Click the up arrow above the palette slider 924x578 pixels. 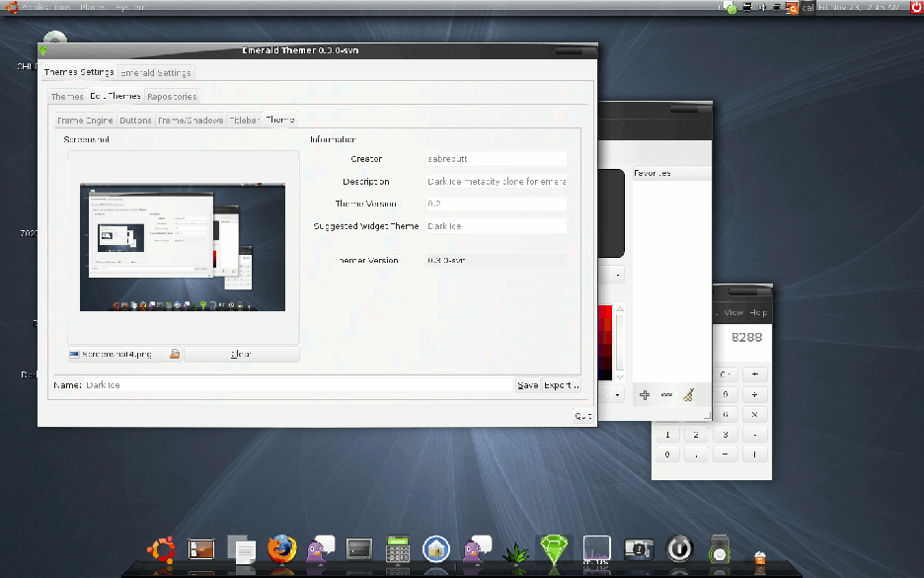point(619,309)
